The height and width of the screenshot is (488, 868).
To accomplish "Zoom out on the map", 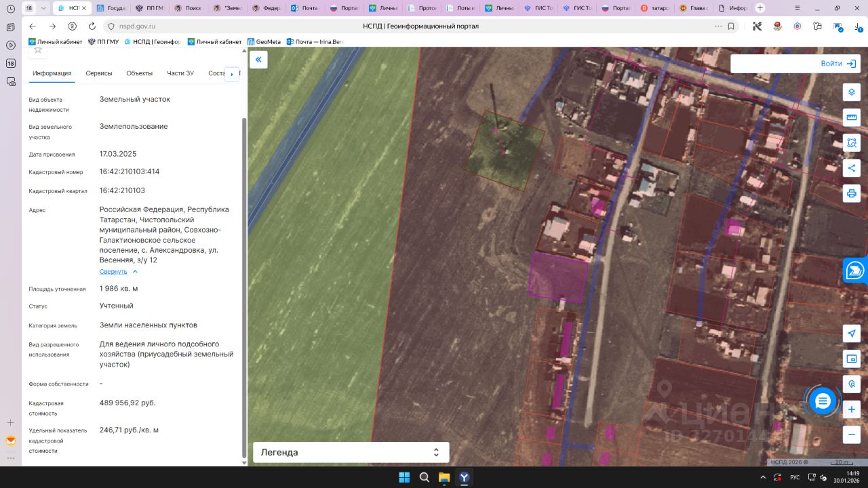I will [852, 434].
